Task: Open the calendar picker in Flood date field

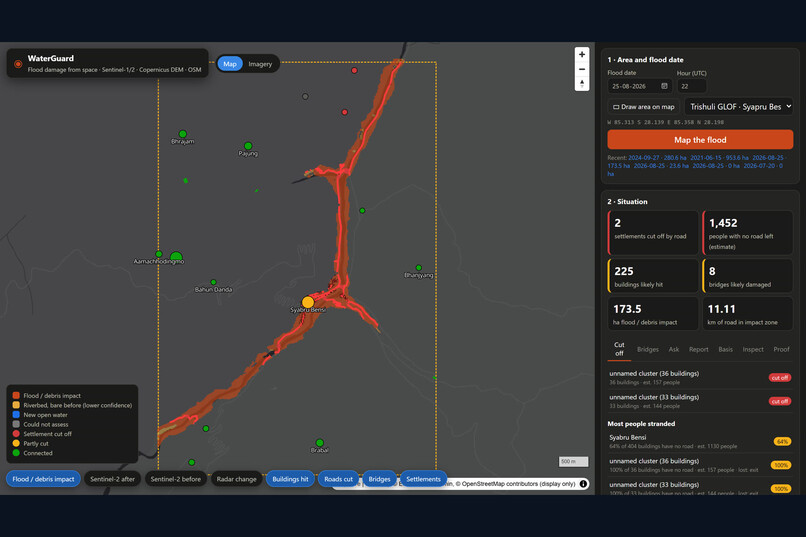Action: (664, 86)
